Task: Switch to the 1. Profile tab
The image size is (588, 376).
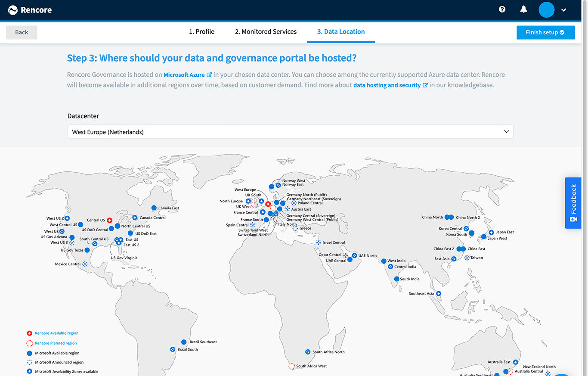Action: [x=201, y=31]
